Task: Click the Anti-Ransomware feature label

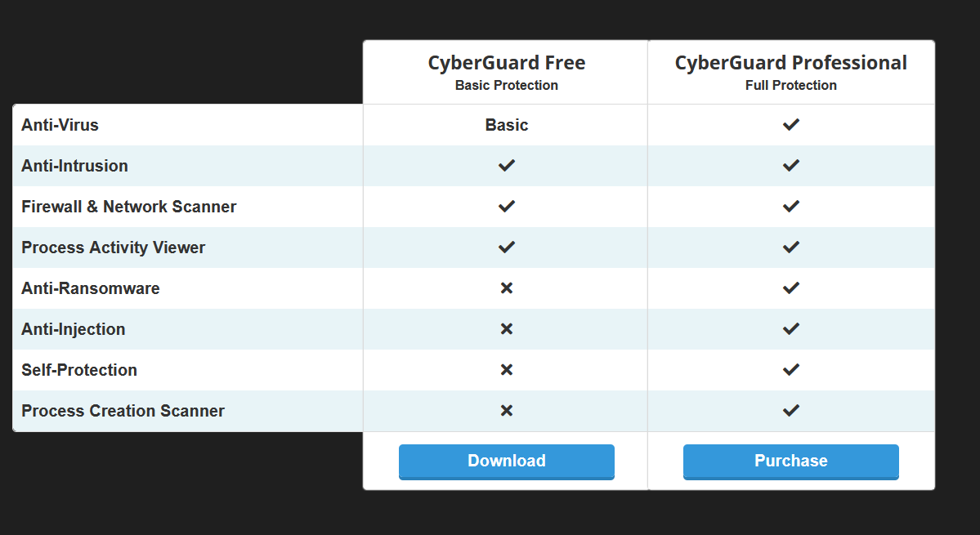Action: (90, 288)
